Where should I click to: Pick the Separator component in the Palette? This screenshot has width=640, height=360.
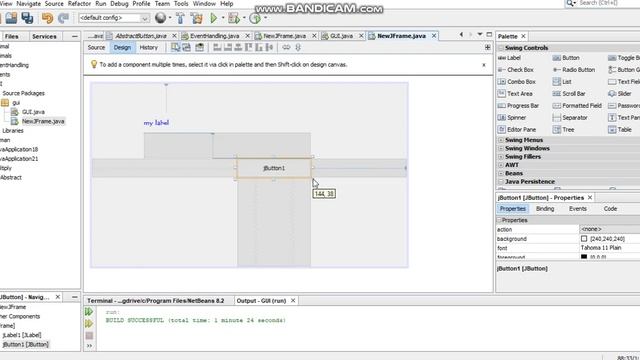570,118
